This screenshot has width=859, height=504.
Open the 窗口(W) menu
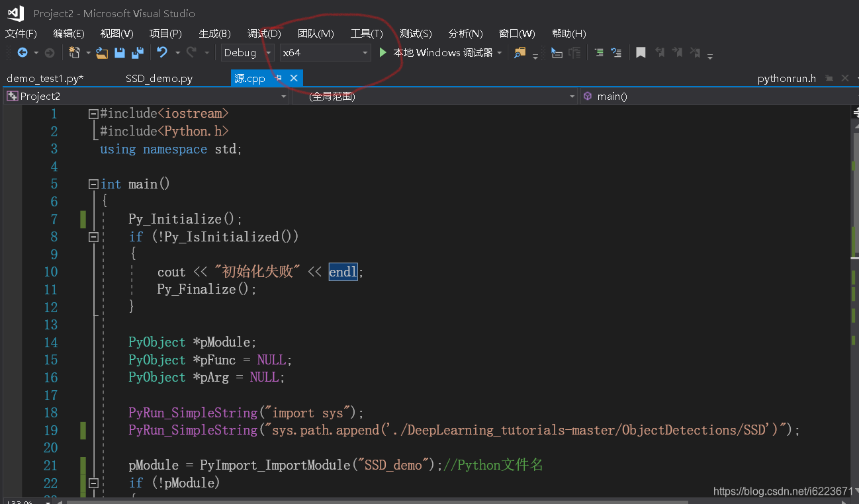(x=517, y=34)
